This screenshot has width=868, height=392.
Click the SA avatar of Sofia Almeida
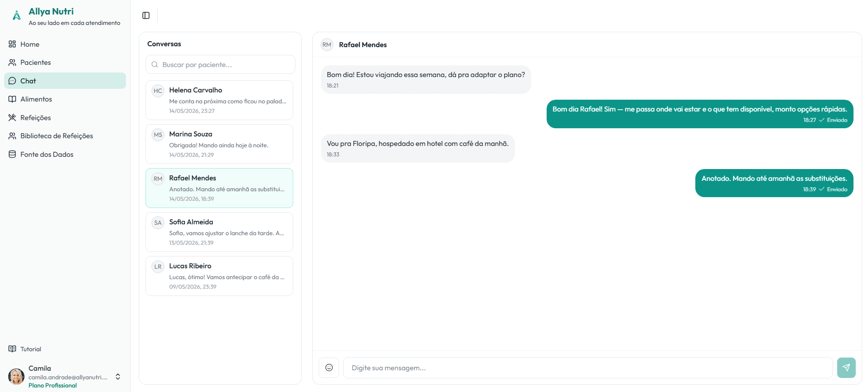pos(158,223)
